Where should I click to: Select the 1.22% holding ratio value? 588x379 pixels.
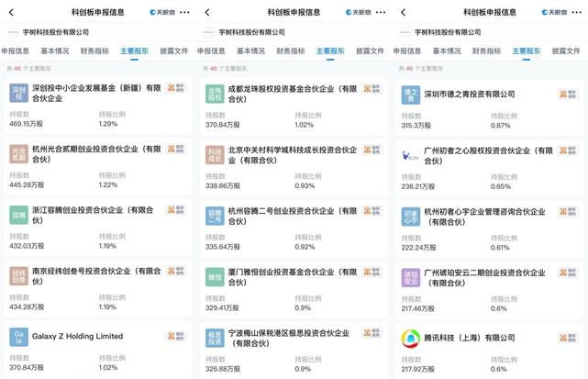[108, 185]
